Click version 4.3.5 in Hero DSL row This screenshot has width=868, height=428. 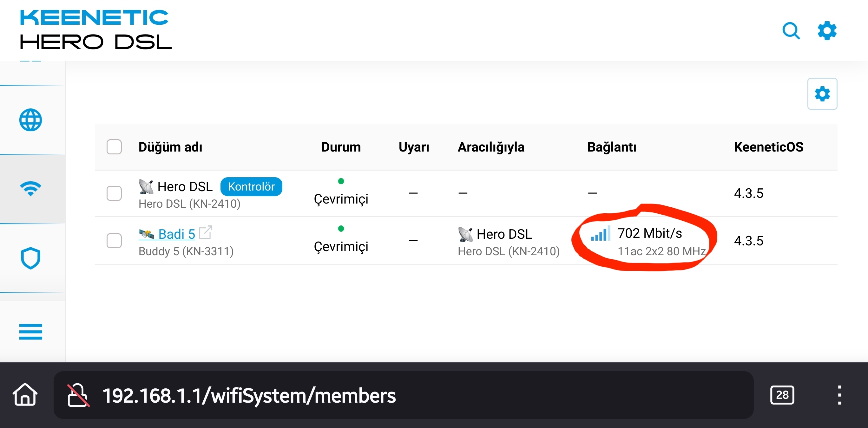[748, 193]
